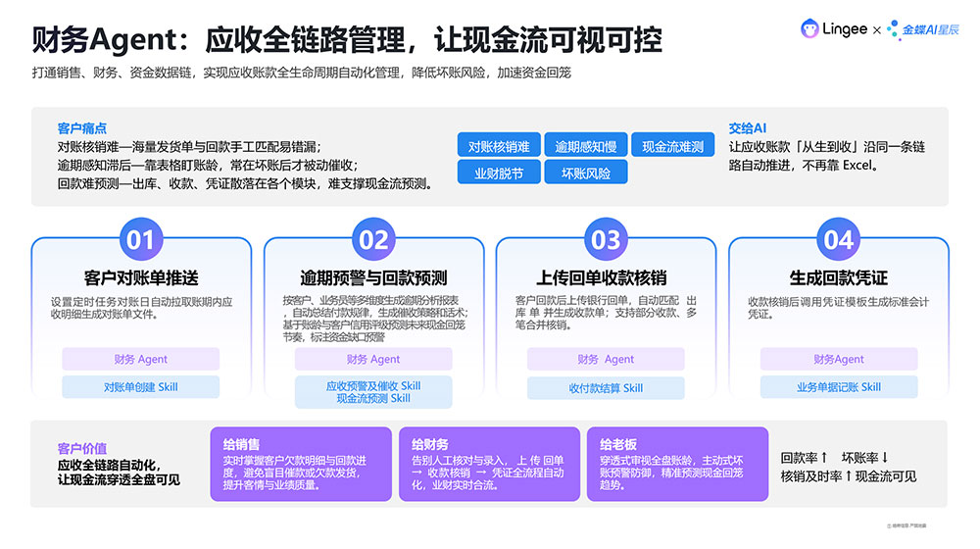Viewport: 980px width, 549px height.
Task: Click the 金蝶AI星辰 logo
Action: coord(922,29)
